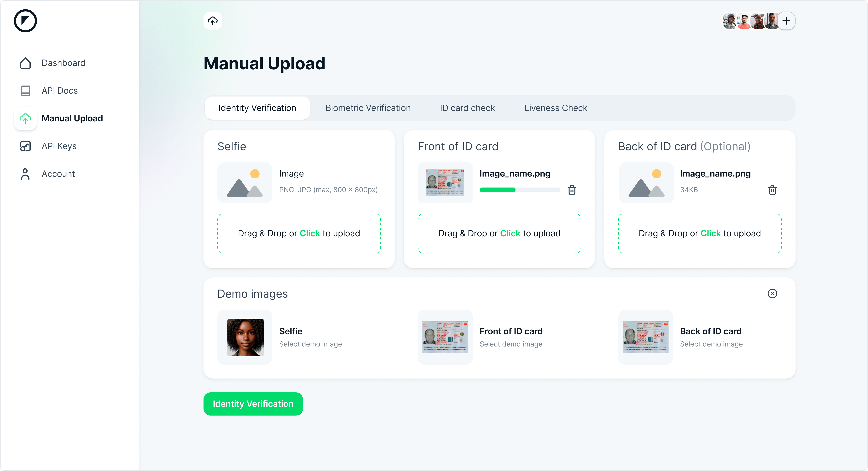Click the Front of ID upload progress bar
This screenshot has width=868, height=471.
click(520, 190)
